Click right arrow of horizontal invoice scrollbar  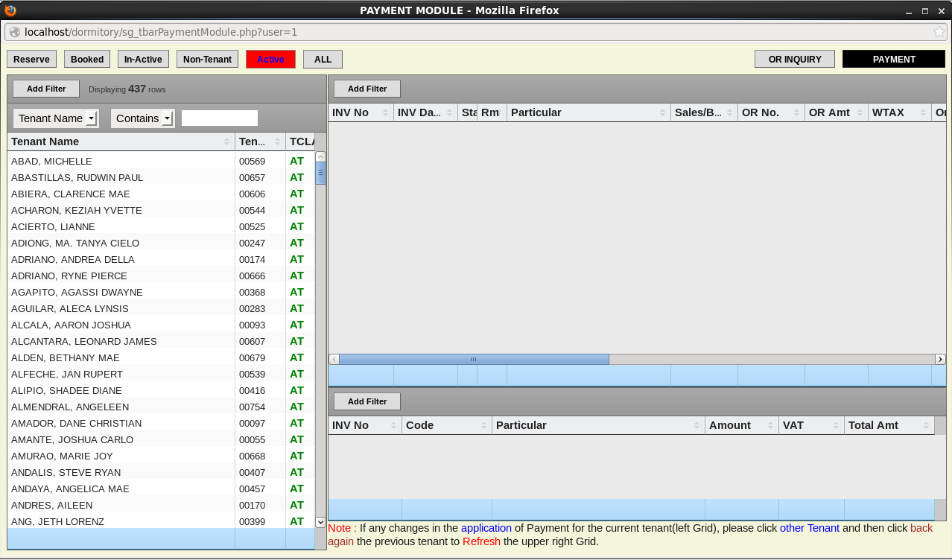click(940, 359)
